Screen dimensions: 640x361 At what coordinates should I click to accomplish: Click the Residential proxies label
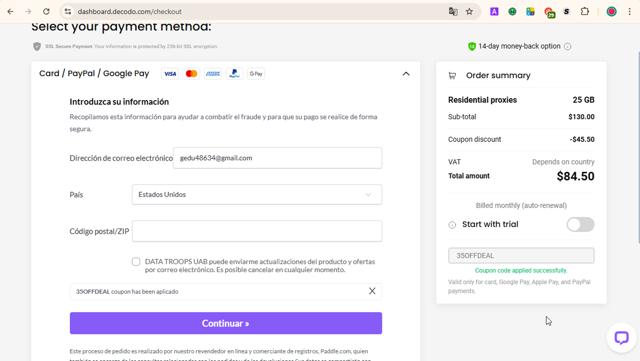click(482, 100)
